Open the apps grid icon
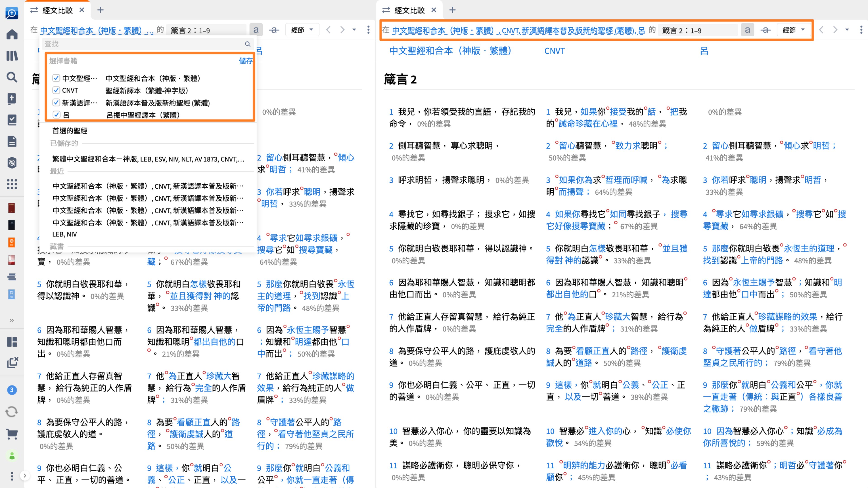 tap(12, 184)
